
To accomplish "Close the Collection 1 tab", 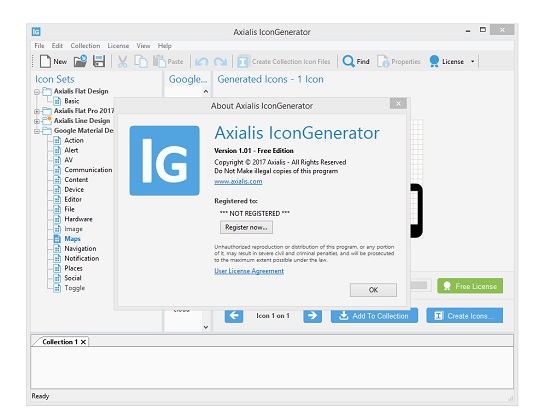I will pos(83,342).
